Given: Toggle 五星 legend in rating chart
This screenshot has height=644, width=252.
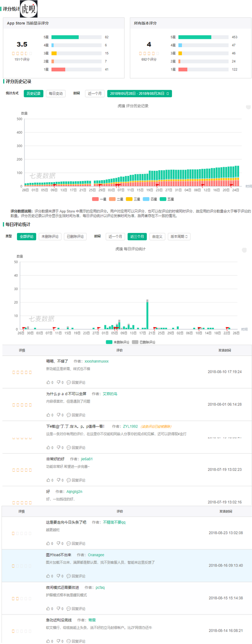Looking at the screenshot, I should 167,199.
